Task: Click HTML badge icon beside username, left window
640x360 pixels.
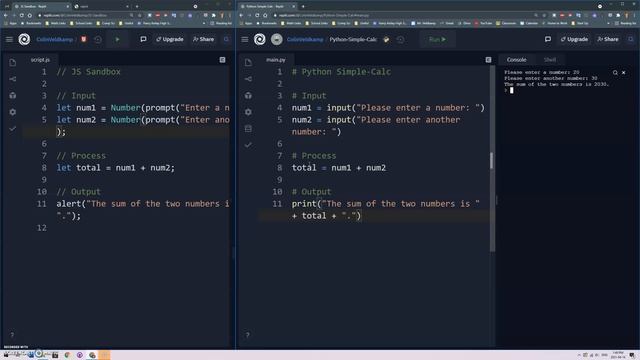Action: click(84, 40)
